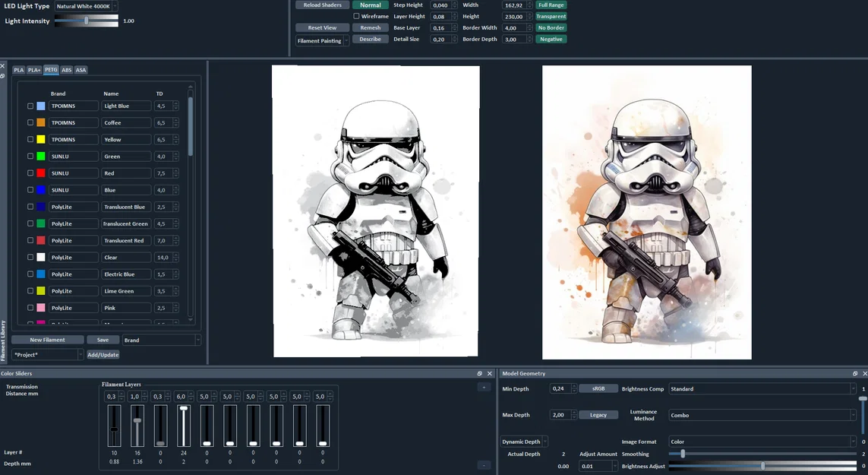Click the Light Blue filament color swatch
Image resolution: width=868 pixels, height=475 pixels.
(41, 106)
